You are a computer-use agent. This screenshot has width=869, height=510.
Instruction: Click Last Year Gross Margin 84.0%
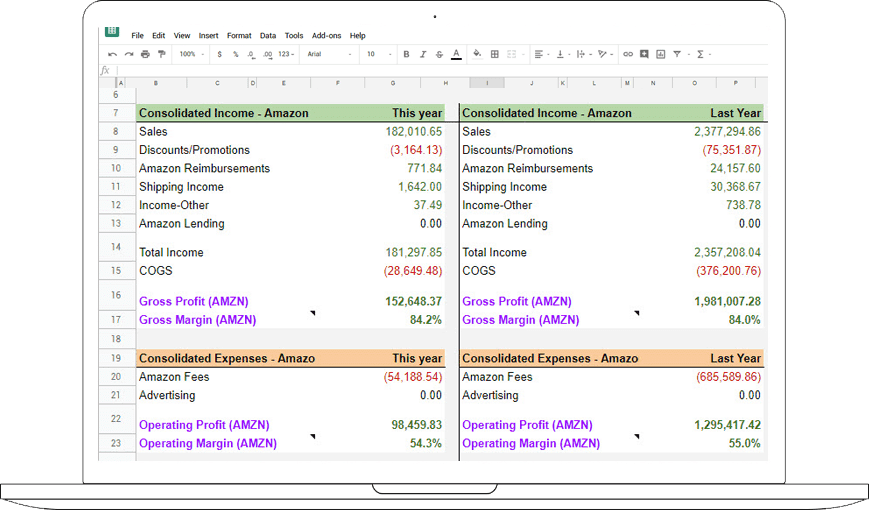[x=744, y=320]
